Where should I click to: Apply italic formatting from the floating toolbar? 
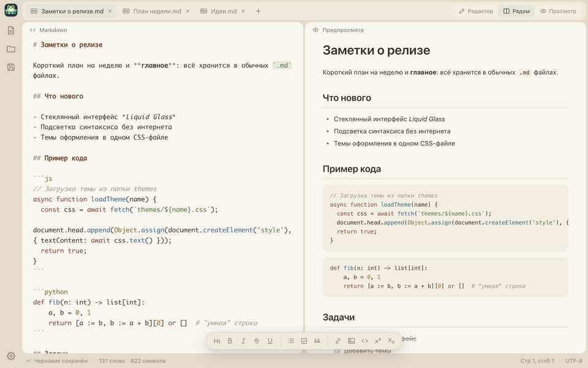point(243,340)
